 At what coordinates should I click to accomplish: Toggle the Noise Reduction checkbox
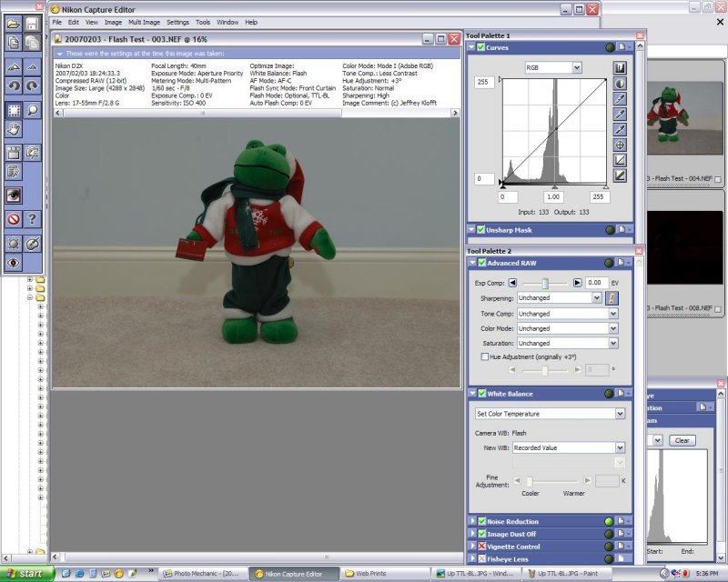482,521
